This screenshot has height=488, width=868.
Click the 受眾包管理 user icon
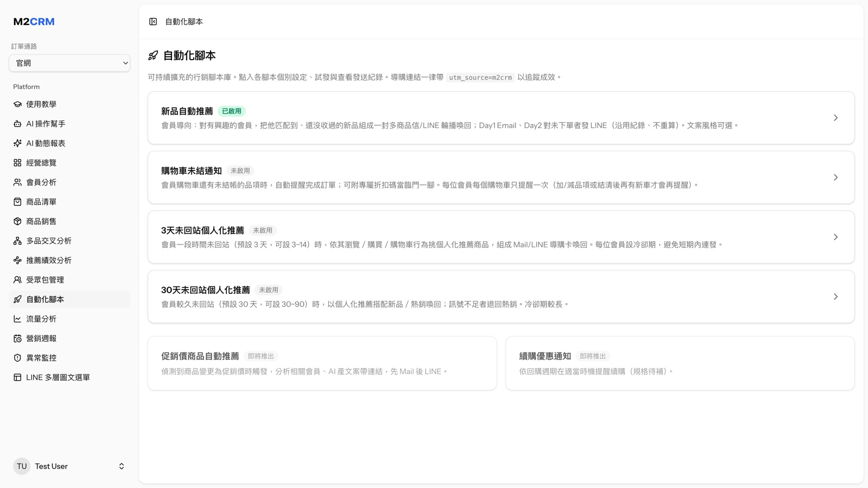(x=17, y=280)
